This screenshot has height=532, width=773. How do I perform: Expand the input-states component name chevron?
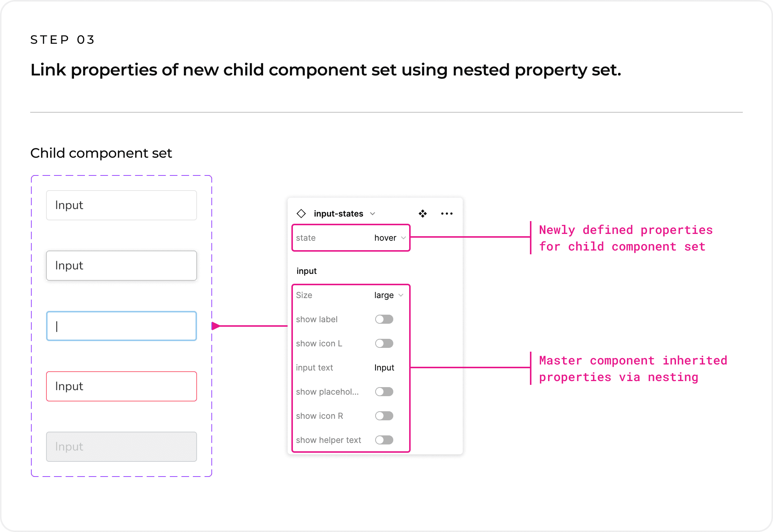pos(373,214)
